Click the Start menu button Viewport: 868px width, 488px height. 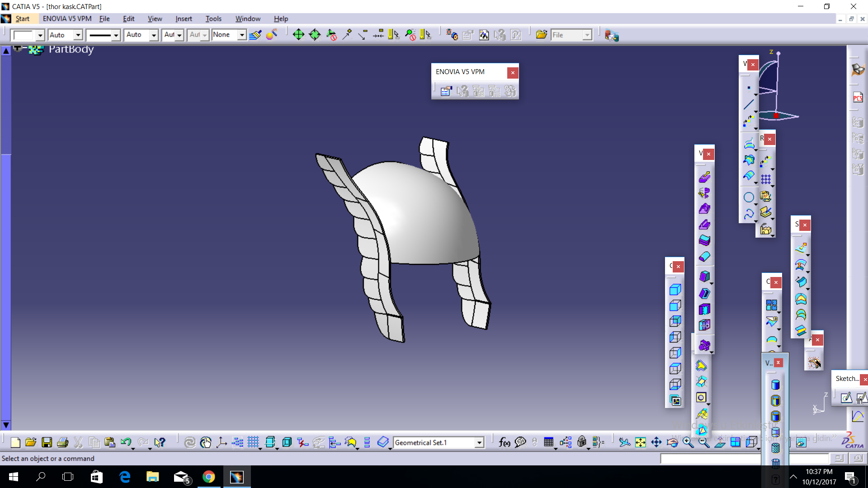click(x=22, y=19)
